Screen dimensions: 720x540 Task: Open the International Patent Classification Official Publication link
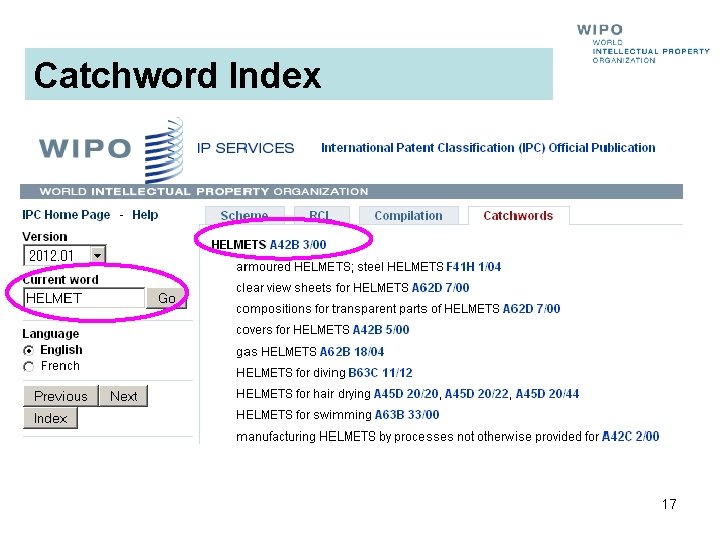click(x=488, y=148)
